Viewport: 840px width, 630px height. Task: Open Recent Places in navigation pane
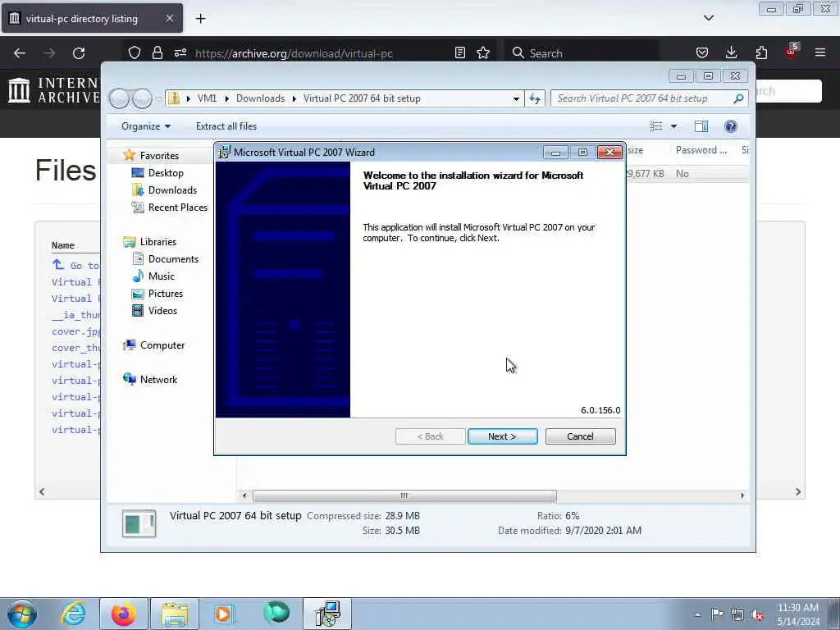click(x=177, y=208)
